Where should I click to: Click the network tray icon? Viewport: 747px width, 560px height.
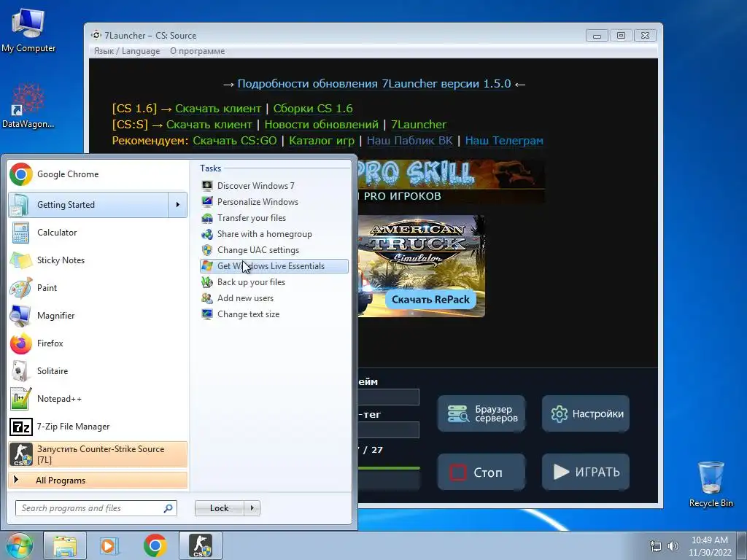click(x=656, y=546)
